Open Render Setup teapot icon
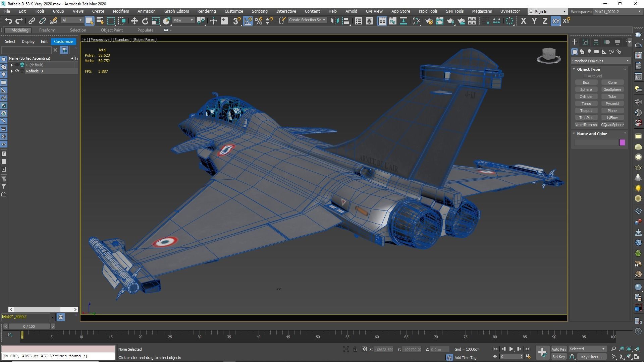The width and height of the screenshot is (644, 362). pyautogui.click(x=429, y=21)
